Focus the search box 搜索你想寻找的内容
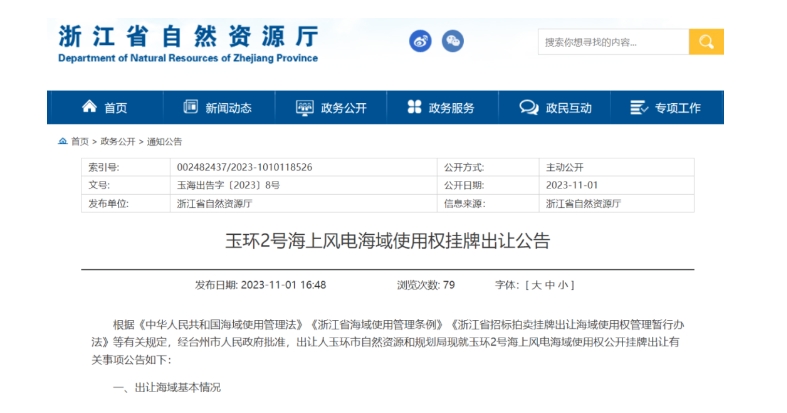 pyautogui.click(x=613, y=42)
